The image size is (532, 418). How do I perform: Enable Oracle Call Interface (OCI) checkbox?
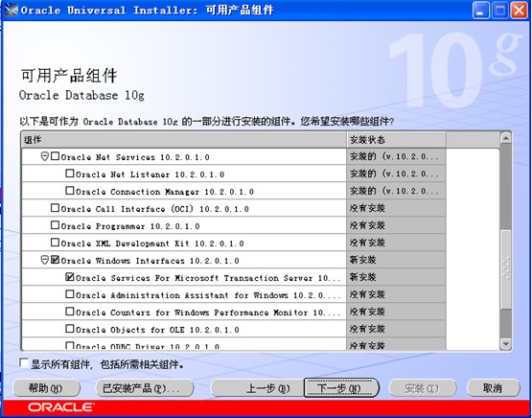tap(55, 208)
